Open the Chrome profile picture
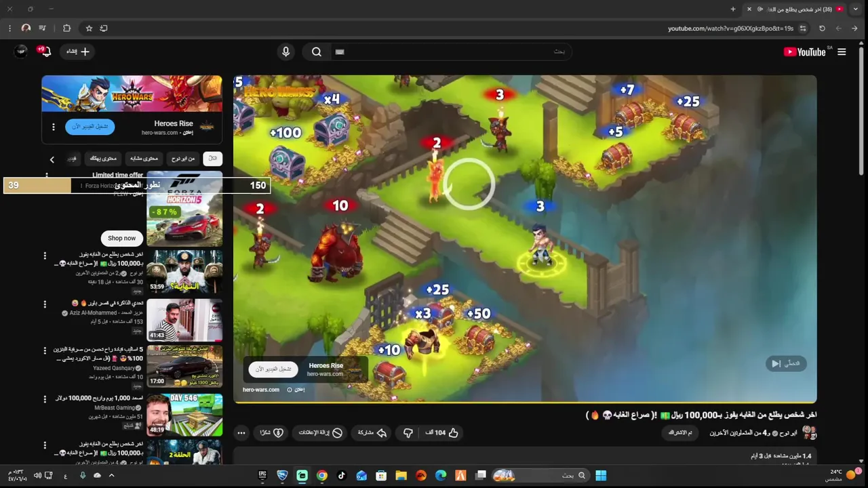This screenshot has height=488, width=868. click(26, 28)
